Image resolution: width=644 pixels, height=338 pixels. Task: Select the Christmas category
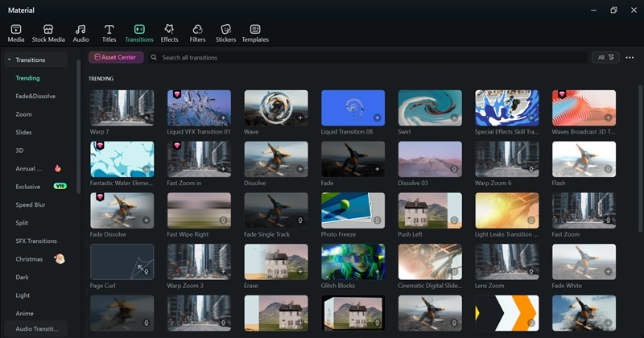tap(39, 259)
